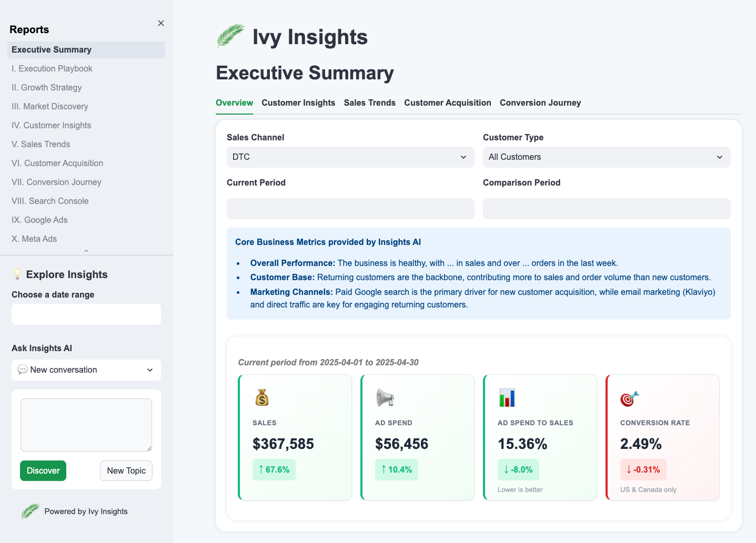The image size is (756, 543).
Task: Click the lightbulb Explore Insights icon
Action: pyautogui.click(x=17, y=274)
